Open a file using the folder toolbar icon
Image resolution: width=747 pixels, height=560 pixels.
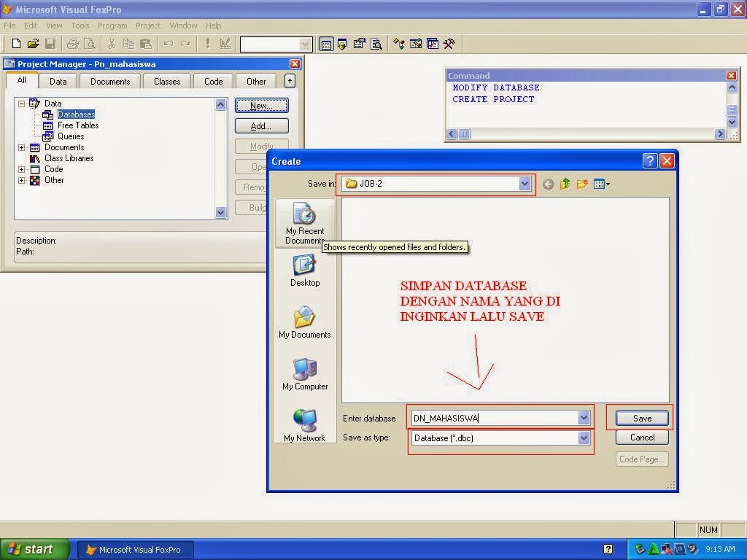[x=34, y=44]
